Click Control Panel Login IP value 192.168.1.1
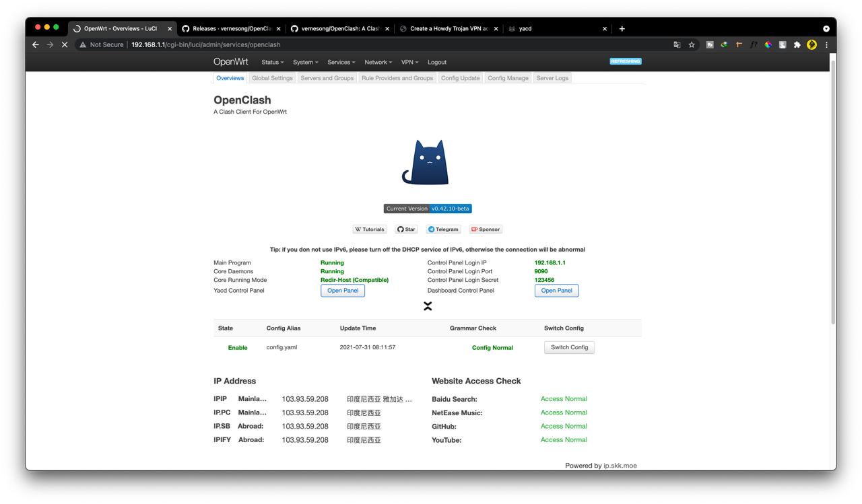This screenshot has width=862, height=504. 550,263
